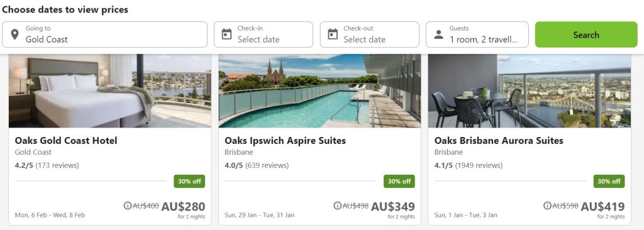The height and width of the screenshot is (230, 644).
Task: Open the Guests room and travellers selector
Action: 477,35
